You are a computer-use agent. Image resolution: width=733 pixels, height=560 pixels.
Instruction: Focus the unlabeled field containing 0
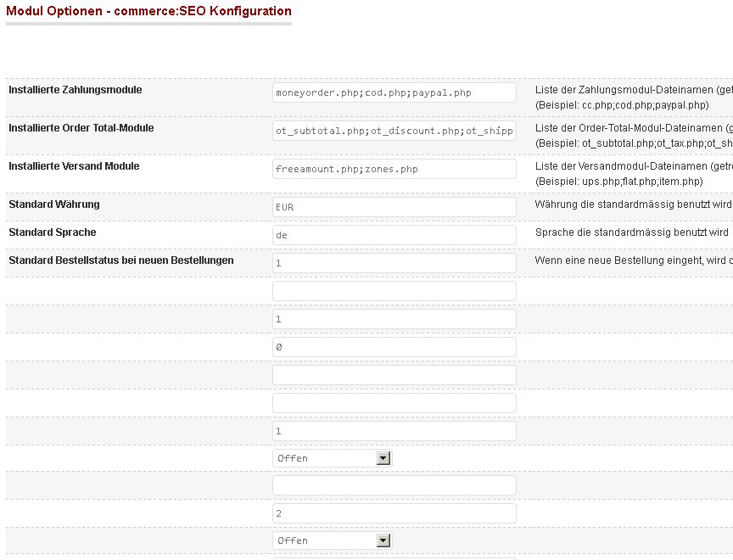coord(394,347)
